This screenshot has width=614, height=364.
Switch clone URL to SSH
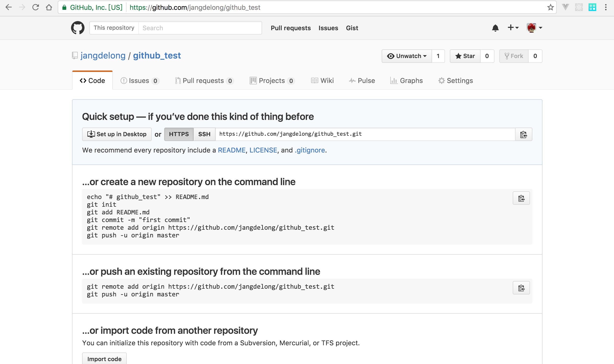pyautogui.click(x=204, y=134)
